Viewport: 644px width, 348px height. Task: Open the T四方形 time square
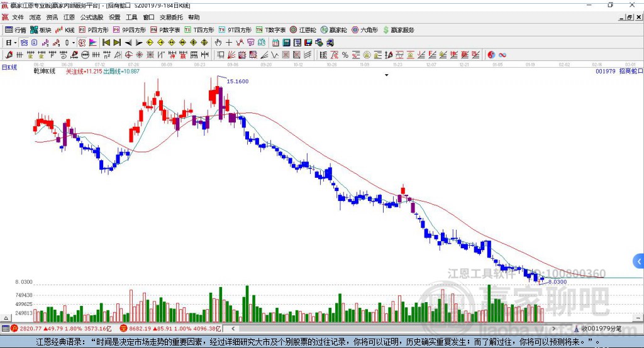click(199, 30)
